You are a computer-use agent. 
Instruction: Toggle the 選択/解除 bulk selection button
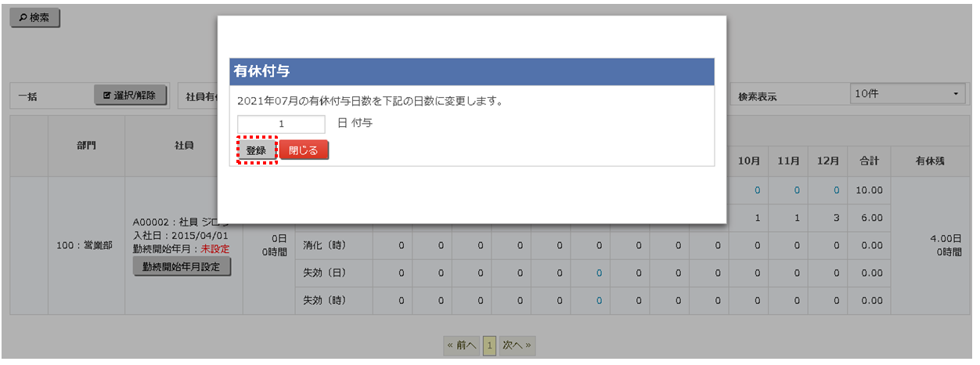tap(130, 96)
